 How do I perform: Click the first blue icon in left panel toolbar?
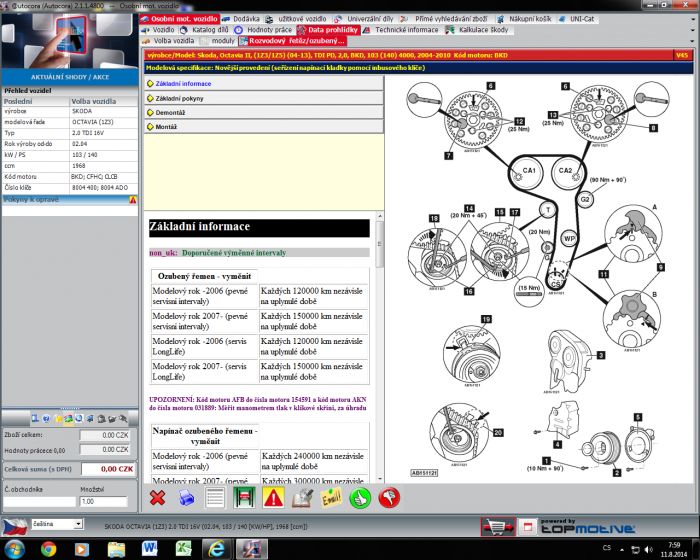tap(35, 419)
